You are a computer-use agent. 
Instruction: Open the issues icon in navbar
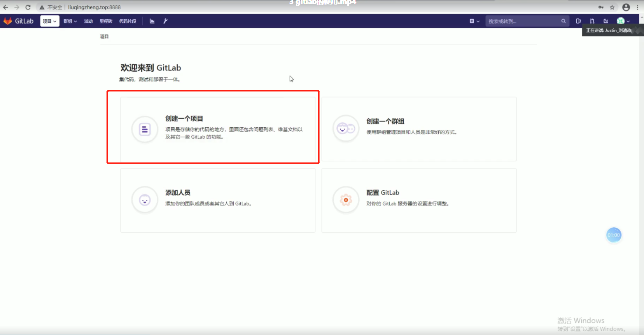(578, 21)
